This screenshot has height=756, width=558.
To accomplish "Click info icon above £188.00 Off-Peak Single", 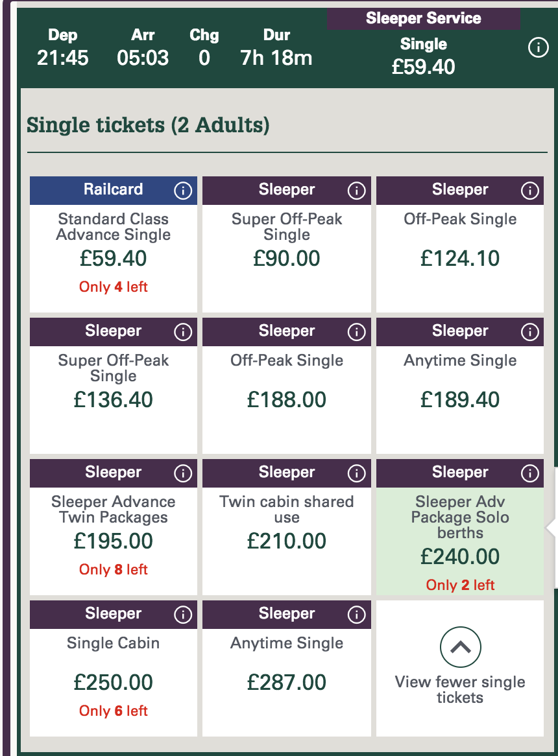I will 356,332.
